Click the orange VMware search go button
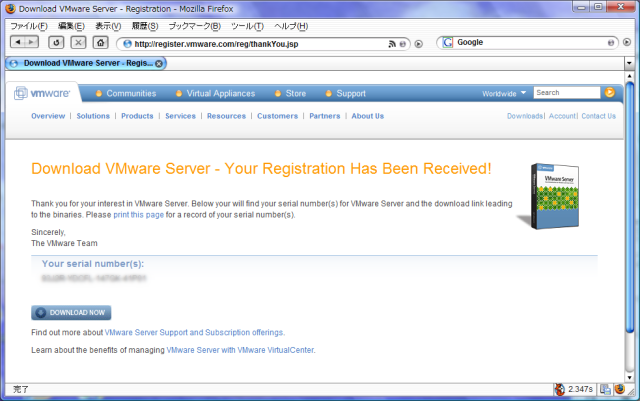 click(609, 93)
